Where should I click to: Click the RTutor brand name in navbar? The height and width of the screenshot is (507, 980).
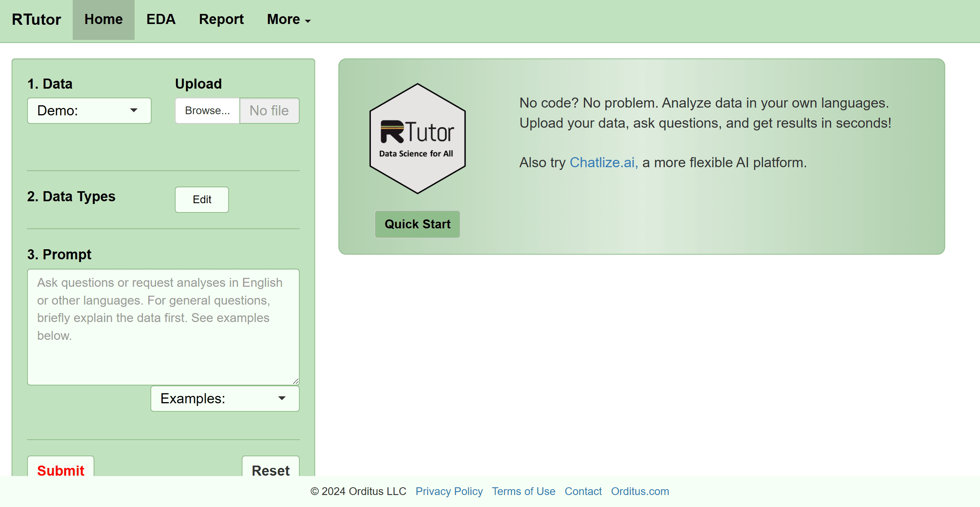[x=36, y=19]
